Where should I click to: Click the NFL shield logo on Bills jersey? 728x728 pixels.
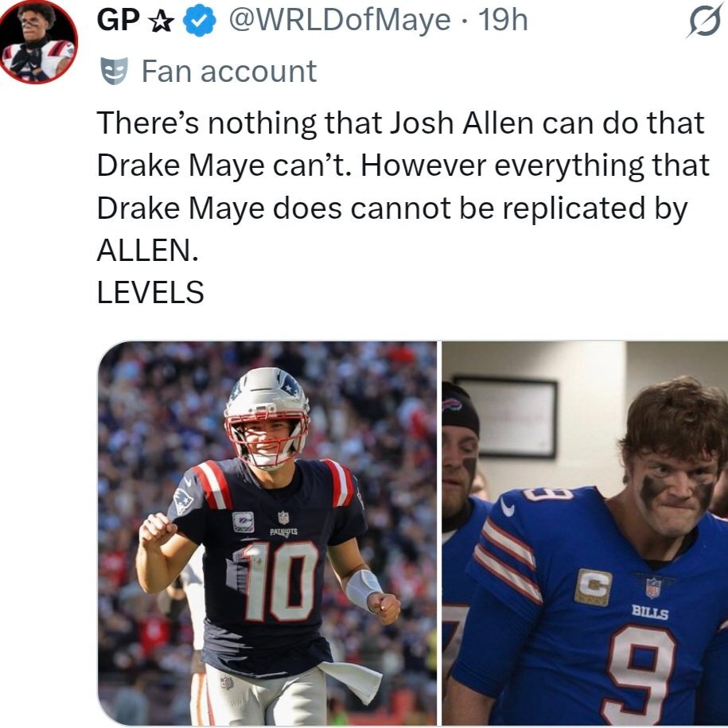(x=653, y=587)
